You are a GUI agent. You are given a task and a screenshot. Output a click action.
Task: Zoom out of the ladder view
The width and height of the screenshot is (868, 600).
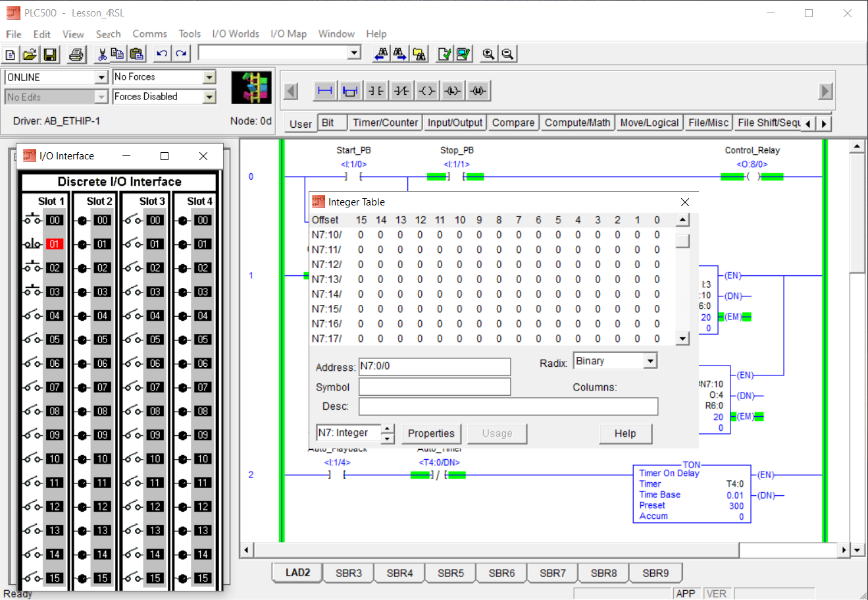pyautogui.click(x=507, y=54)
